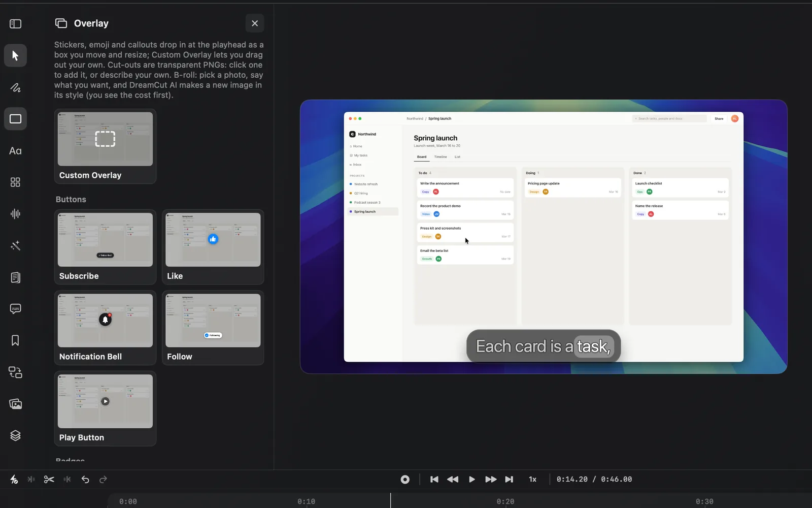Insert the Play Button overlay

[x=105, y=408]
